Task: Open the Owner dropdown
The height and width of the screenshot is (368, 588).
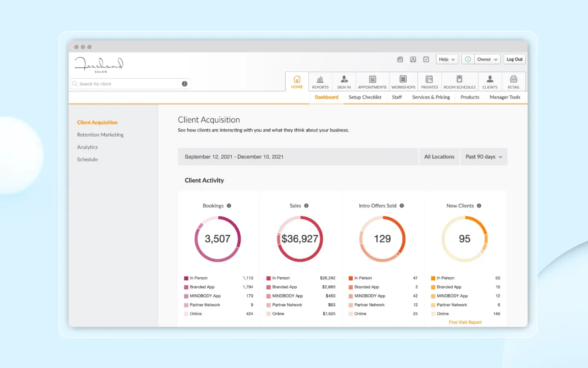Action: (487, 59)
